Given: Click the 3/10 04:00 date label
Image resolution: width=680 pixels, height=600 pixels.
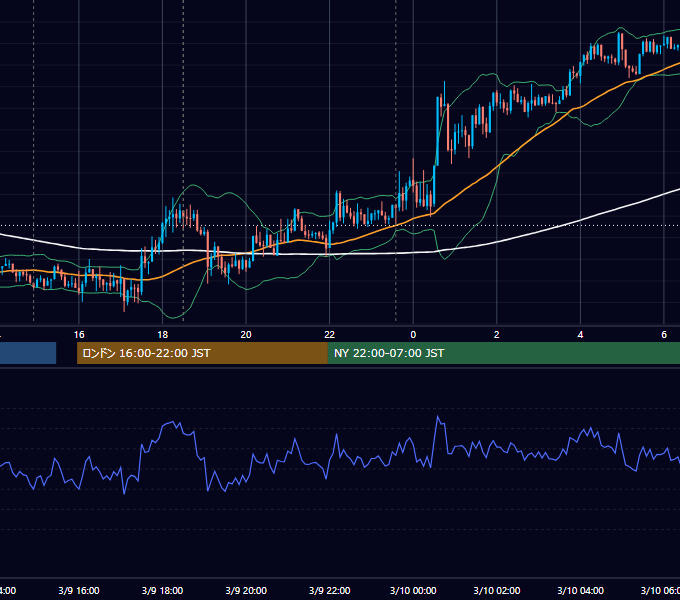Looking at the screenshot, I should (x=580, y=590).
